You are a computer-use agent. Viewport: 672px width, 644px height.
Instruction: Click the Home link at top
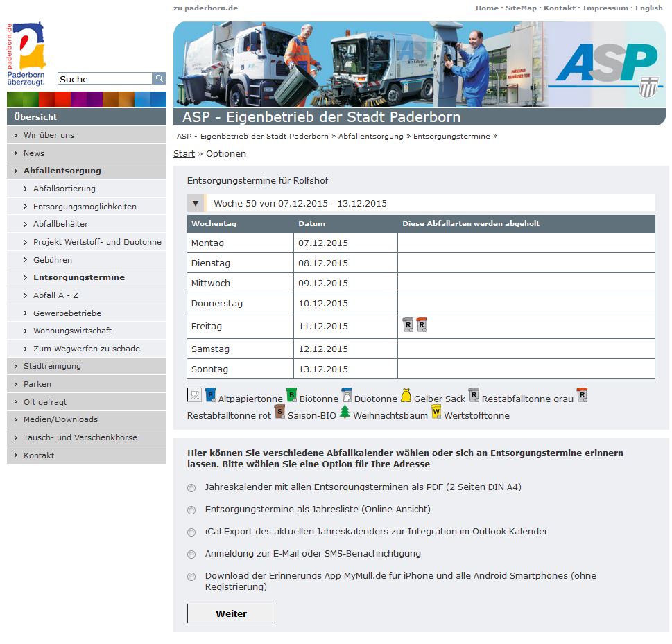click(487, 8)
